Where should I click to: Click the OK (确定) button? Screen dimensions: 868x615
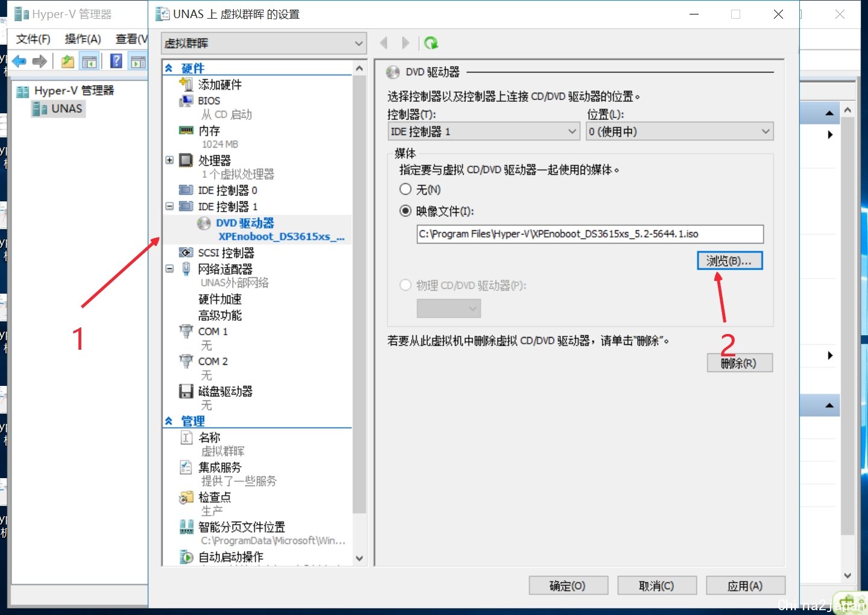568,585
